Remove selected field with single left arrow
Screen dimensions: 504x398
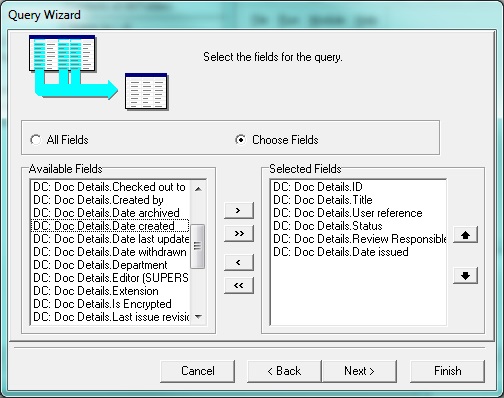[239, 262]
